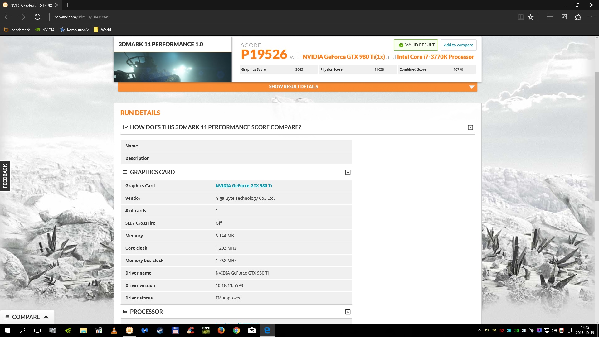Image resolution: width=599 pixels, height=364 pixels.
Task: Open NVIDIA GeForce GTX 980 Ti(1x) score link
Action: point(343,57)
